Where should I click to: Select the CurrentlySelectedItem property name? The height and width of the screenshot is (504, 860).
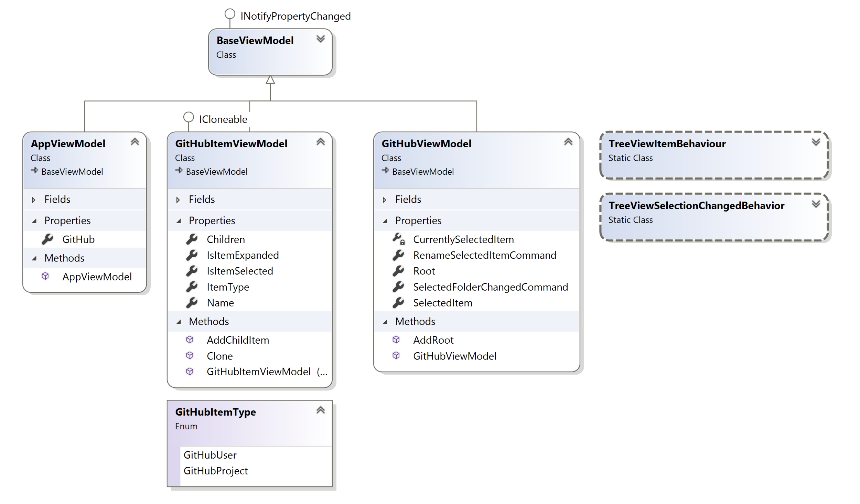pyautogui.click(x=464, y=239)
